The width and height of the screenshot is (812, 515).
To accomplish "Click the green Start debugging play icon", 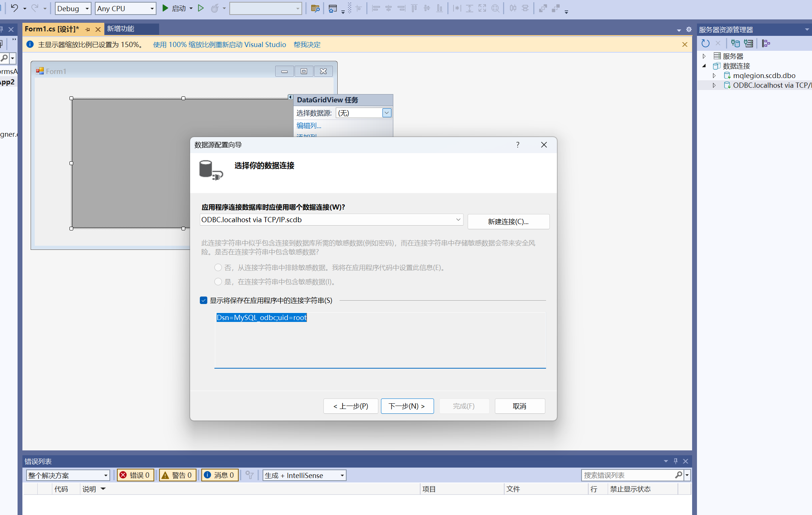I will tap(165, 8).
